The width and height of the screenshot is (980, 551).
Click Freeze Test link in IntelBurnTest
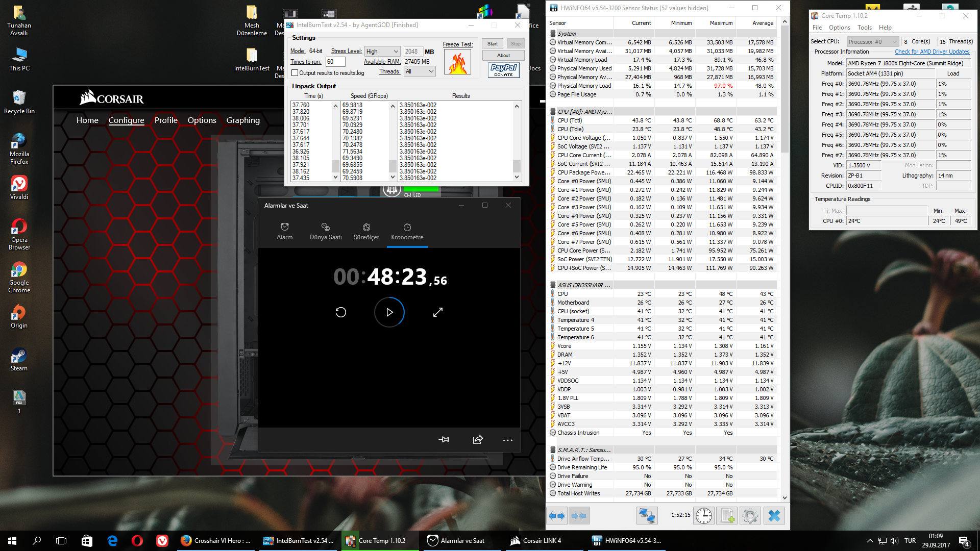pyautogui.click(x=458, y=44)
